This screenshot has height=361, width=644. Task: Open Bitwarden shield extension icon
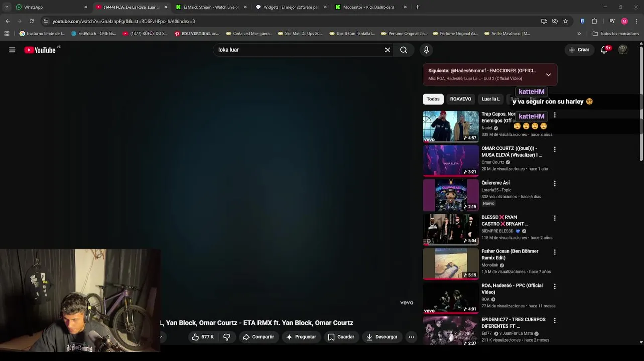coord(582,21)
